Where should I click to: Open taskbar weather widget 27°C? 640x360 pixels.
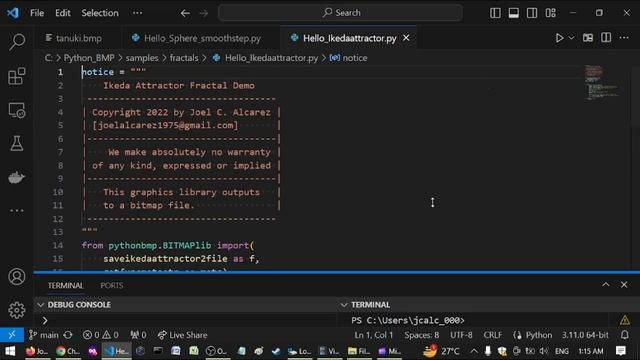tap(441, 351)
